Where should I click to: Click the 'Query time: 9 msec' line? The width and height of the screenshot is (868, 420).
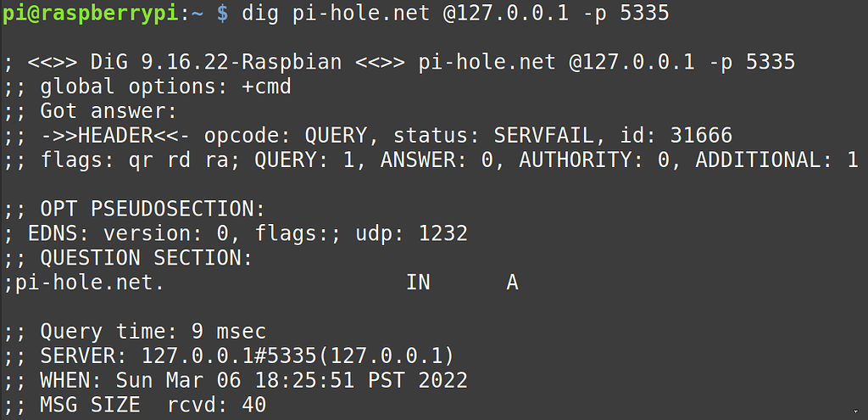(153, 332)
